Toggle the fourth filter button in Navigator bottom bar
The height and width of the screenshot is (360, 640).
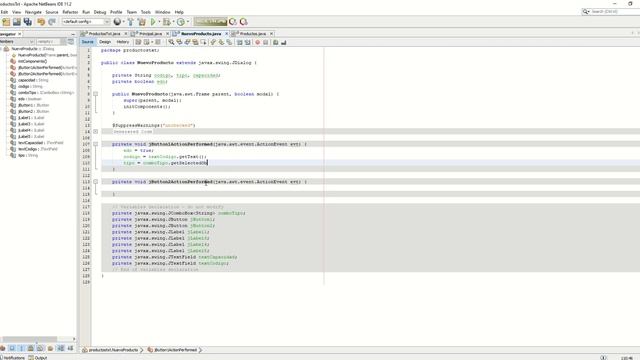coord(31,348)
